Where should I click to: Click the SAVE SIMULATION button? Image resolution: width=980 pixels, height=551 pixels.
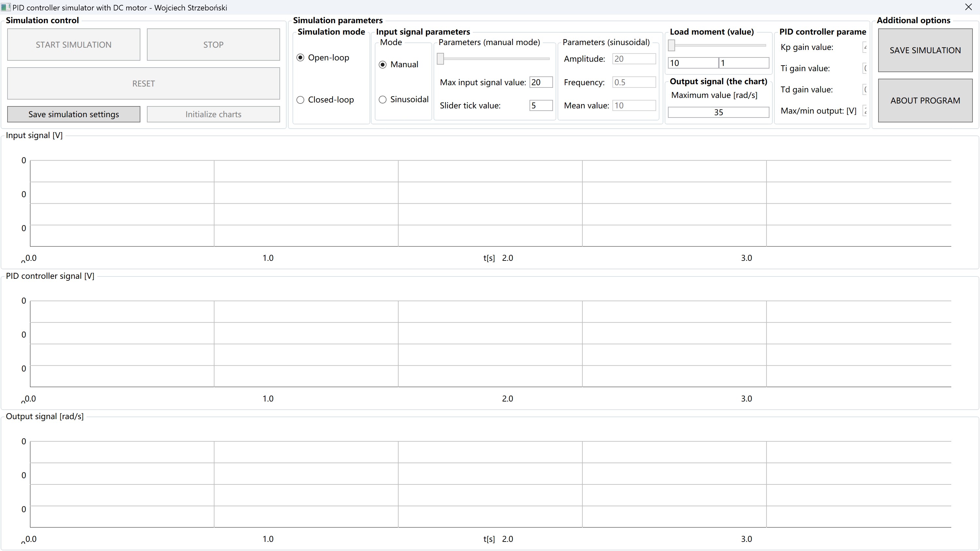pyautogui.click(x=925, y=50)
